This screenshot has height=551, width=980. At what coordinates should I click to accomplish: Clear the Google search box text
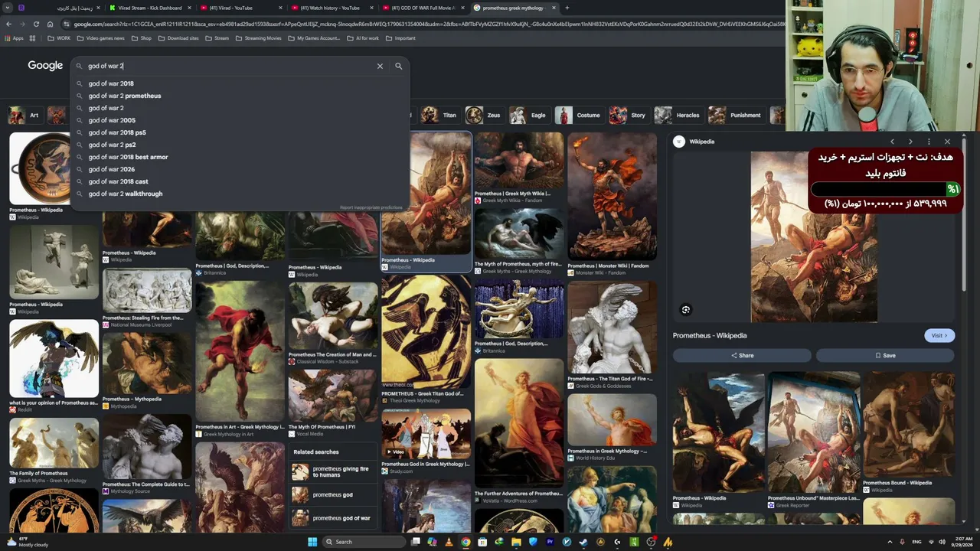tap(380, 66)
